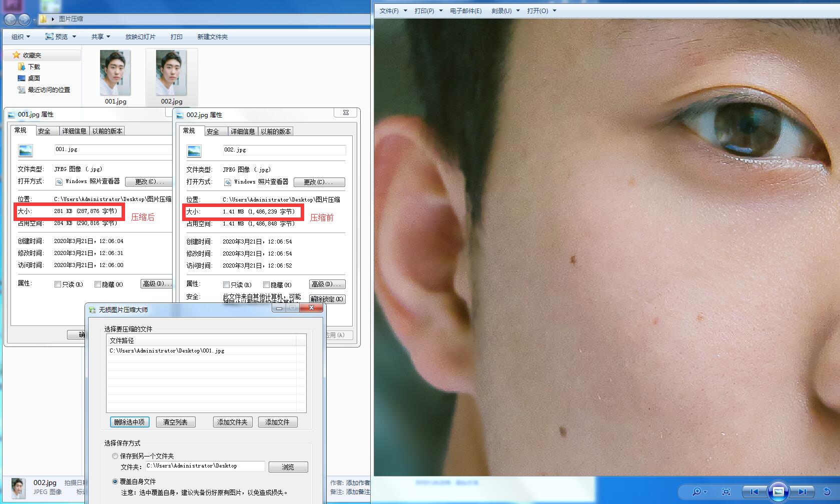Select 保存到另一个文件夹 radio option
The width and height of the screenshot is (840, 504).
[x=115, y=456]
